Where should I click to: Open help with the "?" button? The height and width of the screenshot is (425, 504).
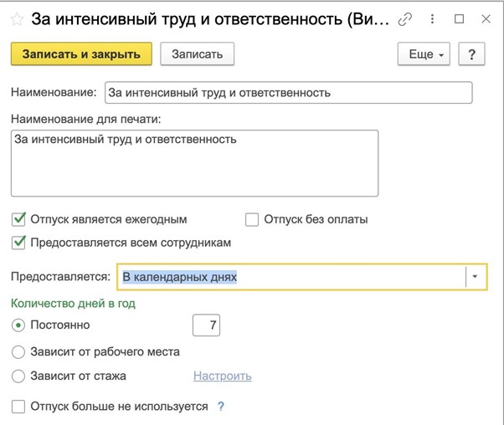click(472, 54)
